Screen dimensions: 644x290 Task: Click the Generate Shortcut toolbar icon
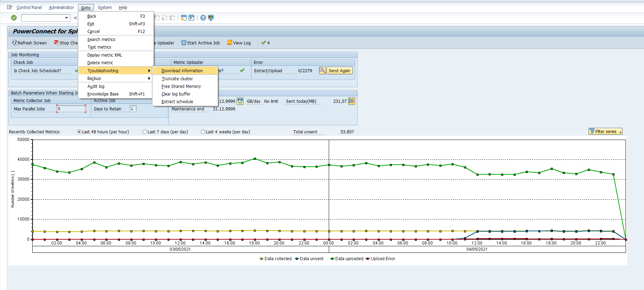pos(191,18)
